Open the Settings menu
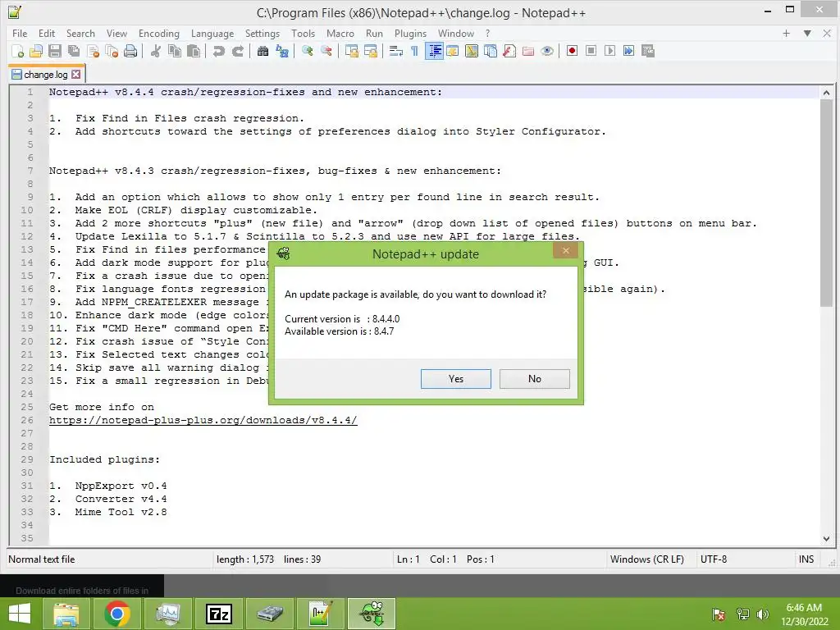840x630 pixels. tap(262, 33)
